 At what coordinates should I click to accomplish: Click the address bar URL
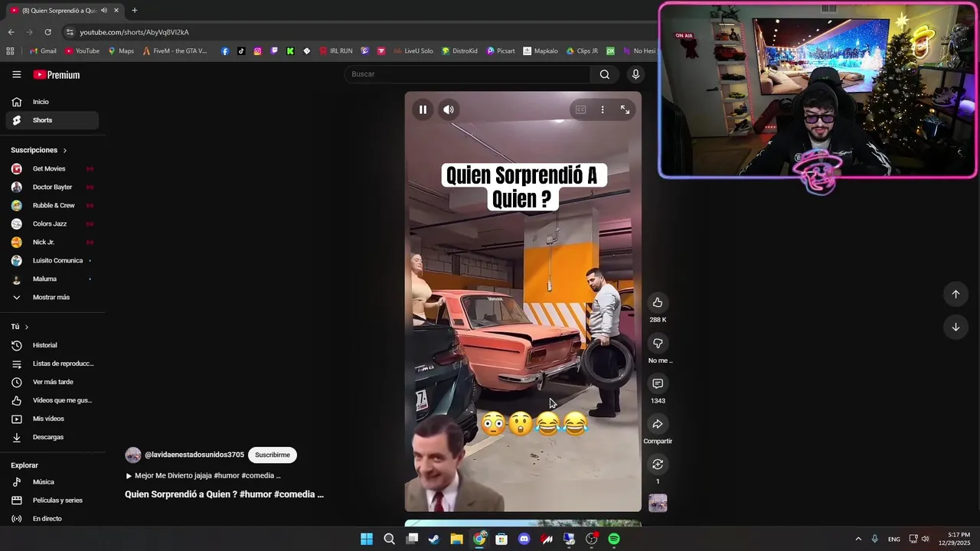[135, 32]
